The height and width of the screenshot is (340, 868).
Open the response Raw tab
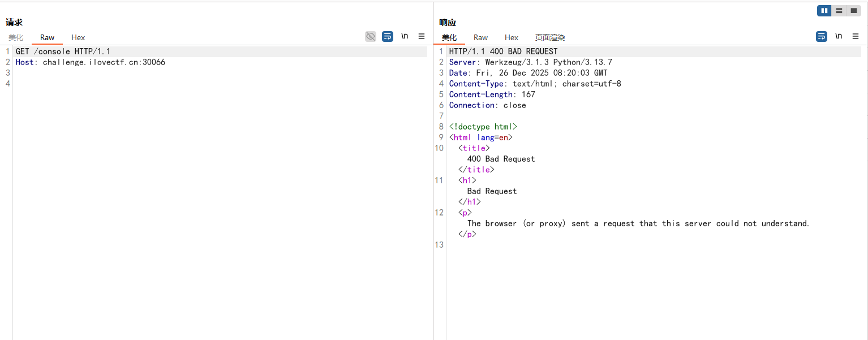click(x=481, y=37)
